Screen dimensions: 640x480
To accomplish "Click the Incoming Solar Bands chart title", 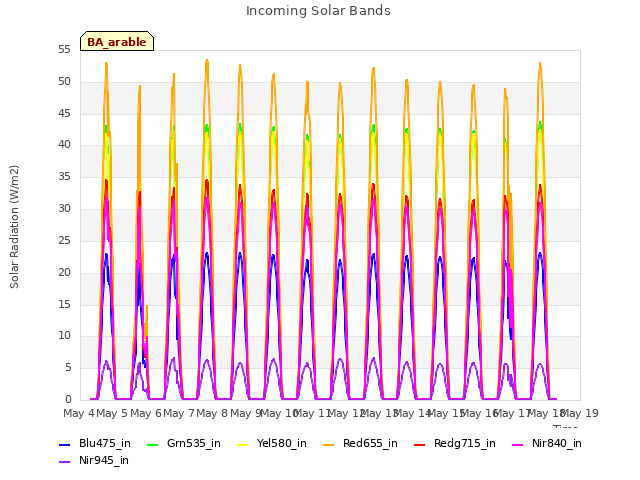I will tap(318, 11).
